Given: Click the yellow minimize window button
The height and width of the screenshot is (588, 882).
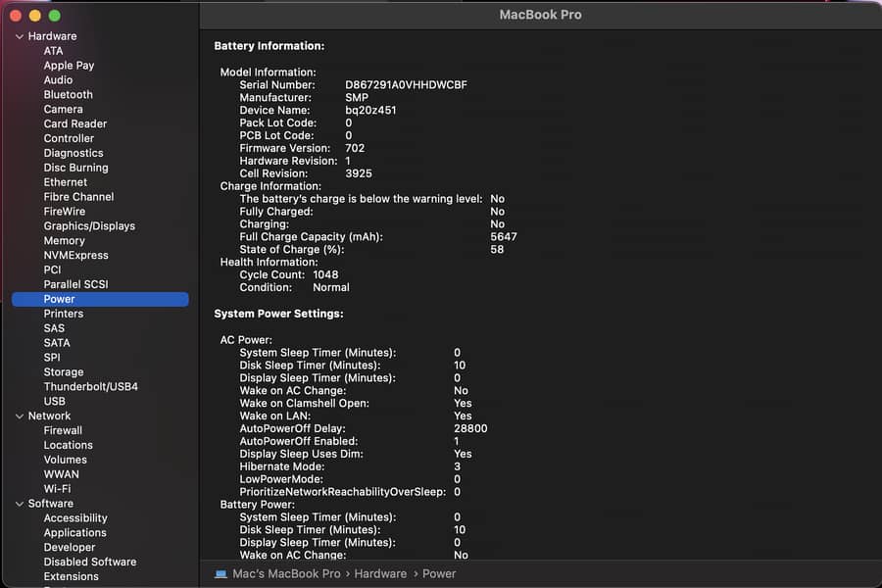Looking at the screenshot, I should point(35,16).
